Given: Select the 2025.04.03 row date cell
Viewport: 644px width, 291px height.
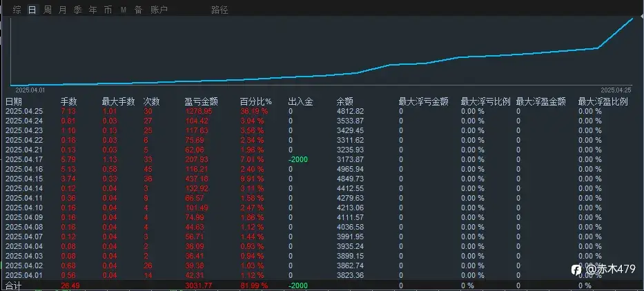Looking at the screenshot, I should tap(24, 256).
